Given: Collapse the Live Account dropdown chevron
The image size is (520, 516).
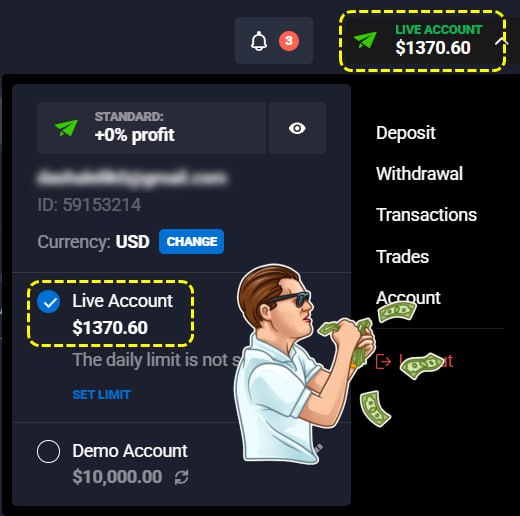Looking at the screenshot, I should 501,41.
